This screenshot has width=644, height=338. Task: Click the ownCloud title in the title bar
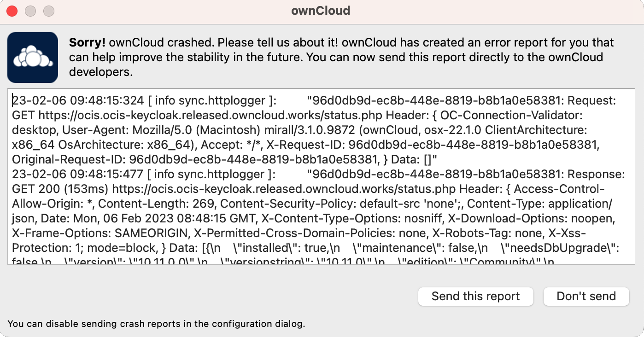click(x=322, y=10)
